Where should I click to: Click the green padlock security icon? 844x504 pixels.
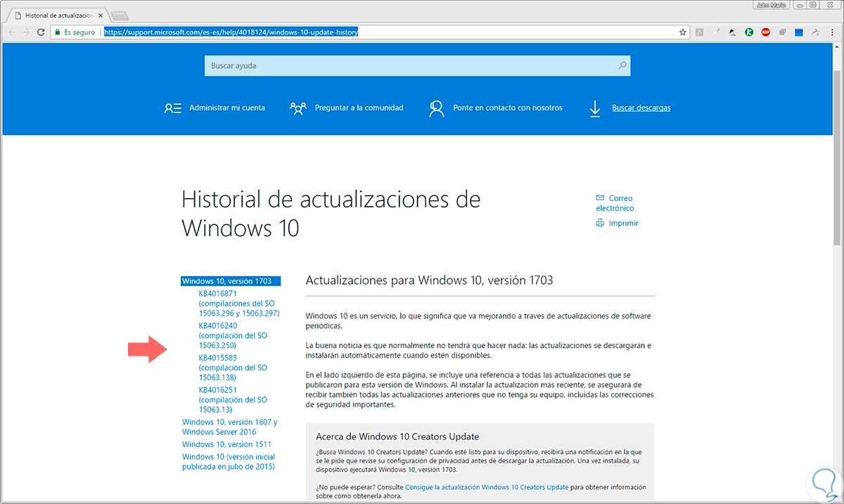[x=58, y=32]
